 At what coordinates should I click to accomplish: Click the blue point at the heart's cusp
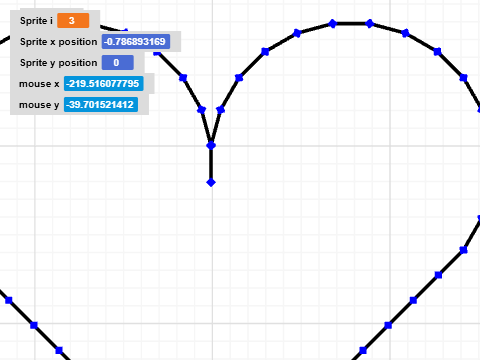[211, 145]
